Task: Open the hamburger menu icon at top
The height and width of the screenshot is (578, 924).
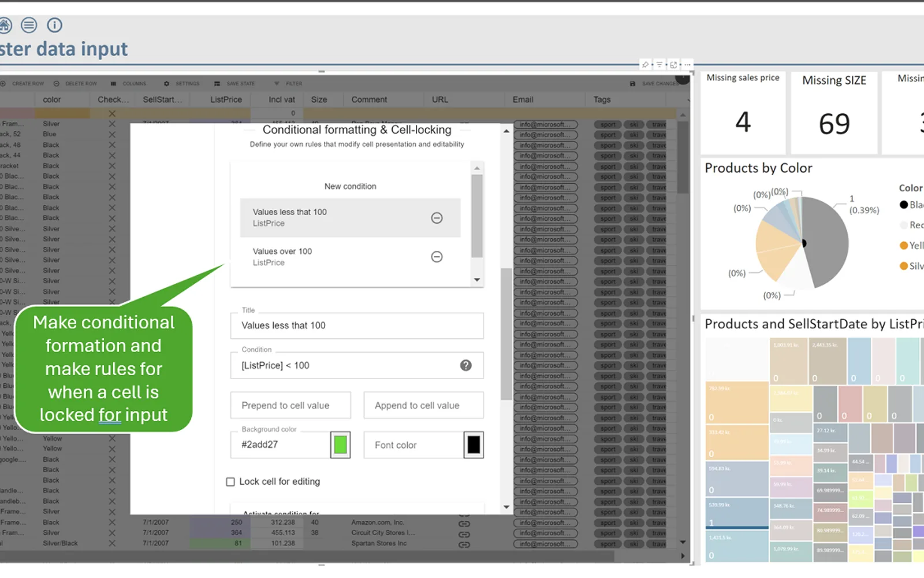Action: pos(29,25)
